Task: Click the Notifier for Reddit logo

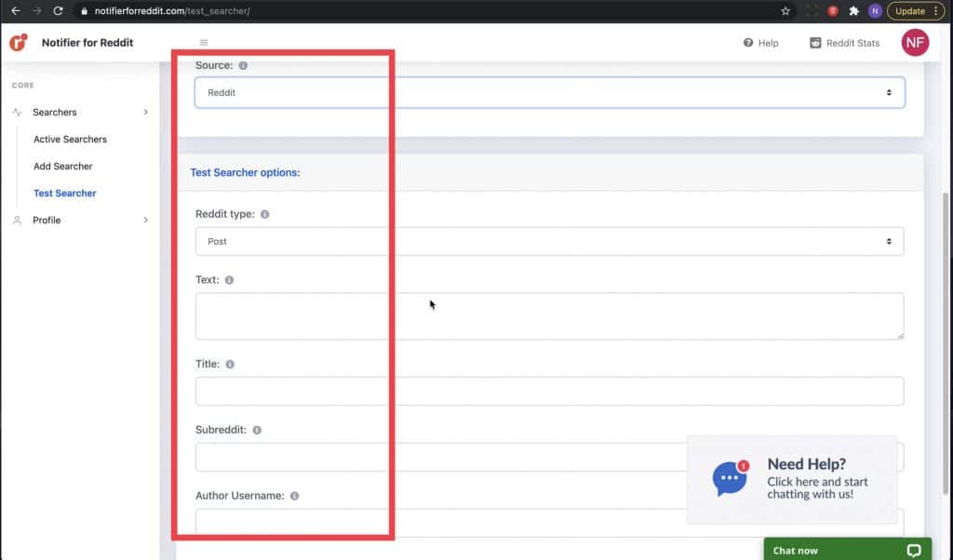Action: (19, 42)
